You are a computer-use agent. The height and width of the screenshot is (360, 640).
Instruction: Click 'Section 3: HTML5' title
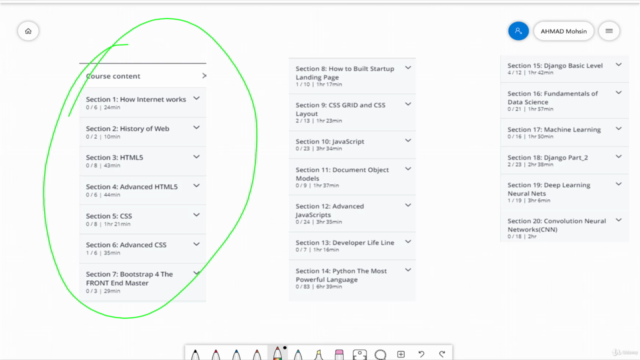[114, 158]
